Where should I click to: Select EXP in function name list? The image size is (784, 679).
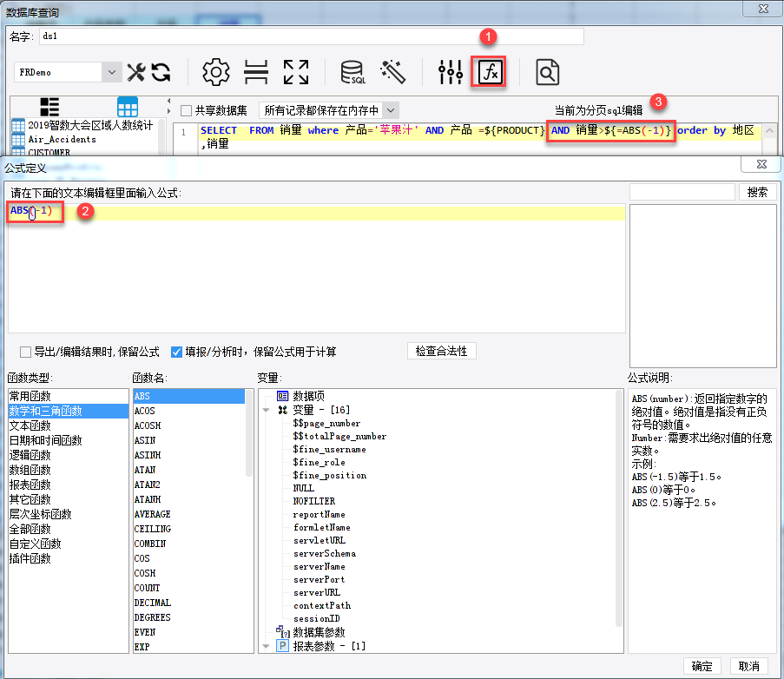point(189,647)
